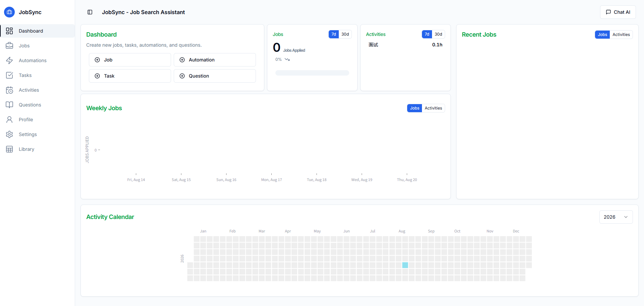Screen dimensions: 644x306
Task: Click the Profile person icon in sidebar
Action: coord(9,120)
